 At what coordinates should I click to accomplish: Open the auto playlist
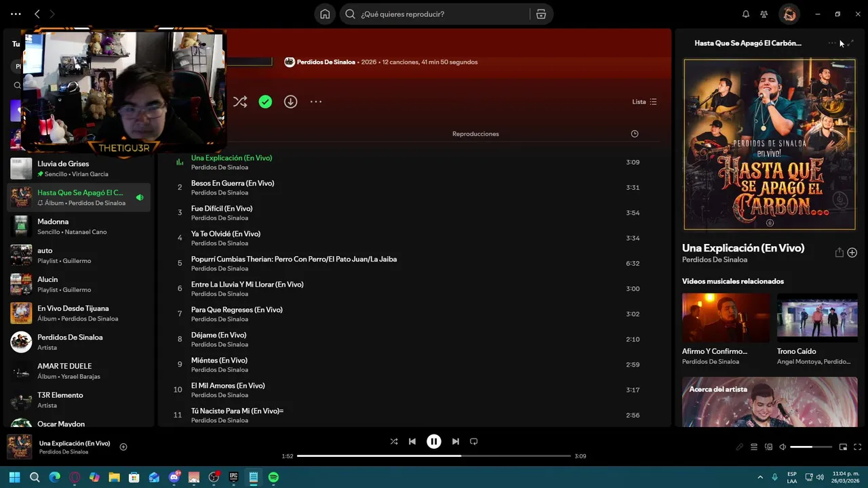[79, 255]
